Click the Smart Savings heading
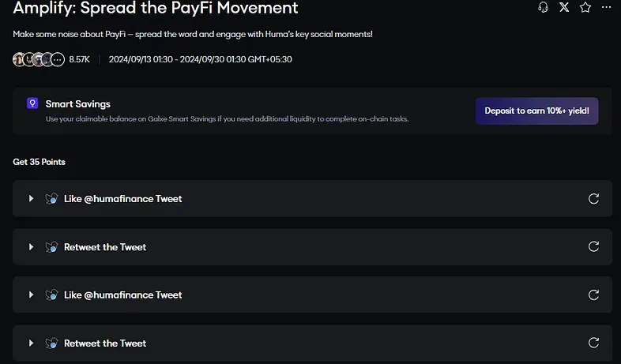The width and height of the screenshot is (621, 364). [78, 104]
